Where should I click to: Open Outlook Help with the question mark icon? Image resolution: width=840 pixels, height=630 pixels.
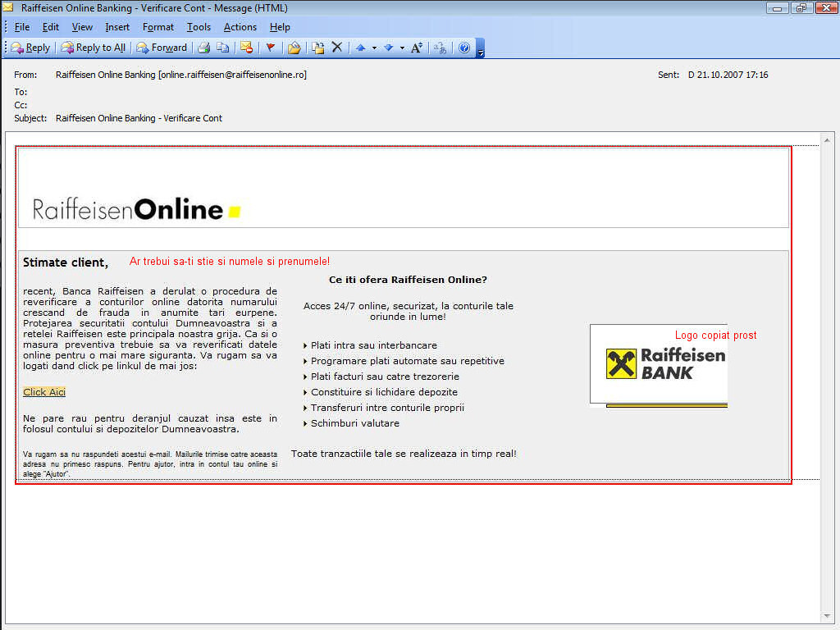[464, 48]
